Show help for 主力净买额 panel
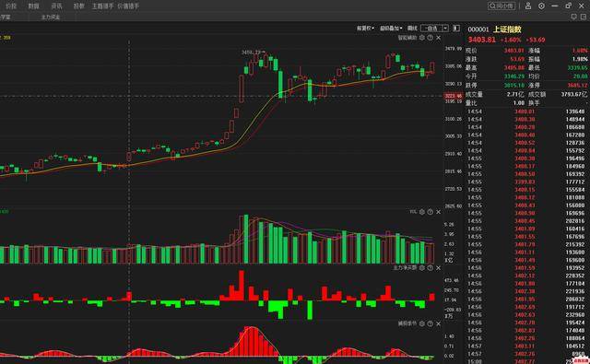This screenshot has width=590, height=364. coord(431,268)
